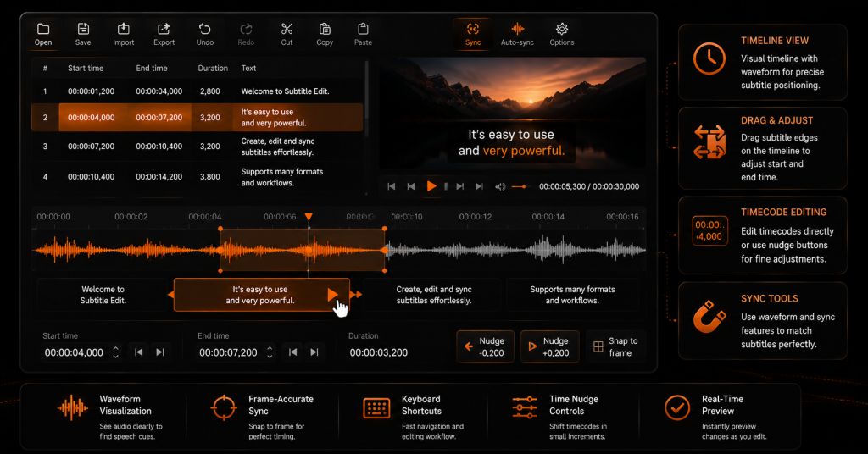The height and width of the screenshot is (454, 868).
Task: Step the Start time value with spinner arrows
Action: click(115, 352)
